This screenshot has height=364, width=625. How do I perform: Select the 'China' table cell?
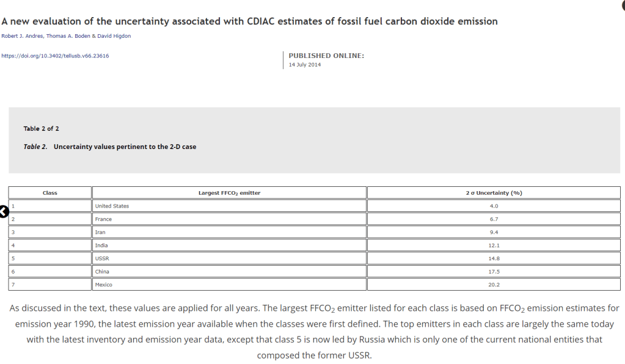click(102, 272)
